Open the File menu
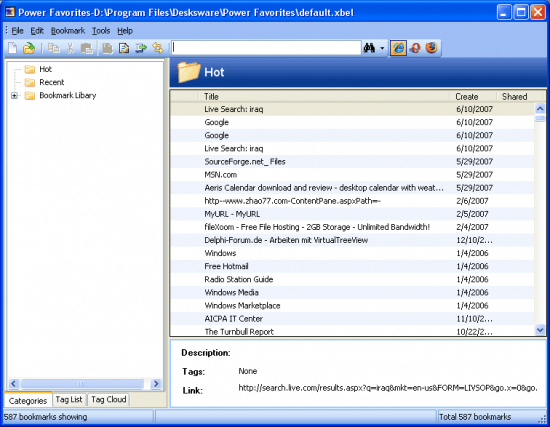This screenshot has width=550, height=427. pos(17,31)
